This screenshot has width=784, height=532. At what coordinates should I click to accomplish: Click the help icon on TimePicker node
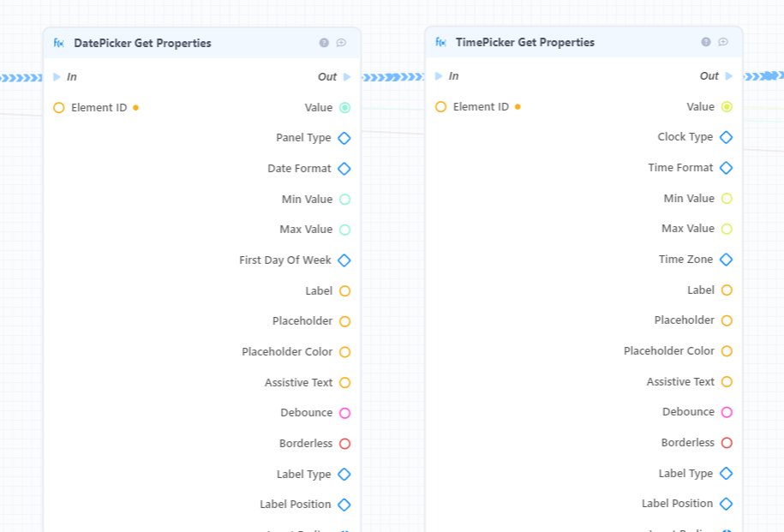(706, 42)
